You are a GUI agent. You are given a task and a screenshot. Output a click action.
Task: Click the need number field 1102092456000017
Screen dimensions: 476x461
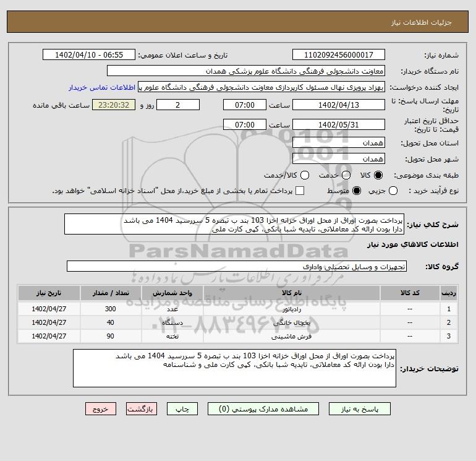(339, 55)
